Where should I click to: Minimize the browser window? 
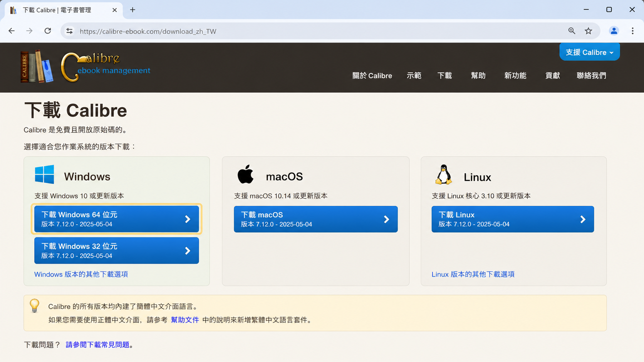point(586,10)
